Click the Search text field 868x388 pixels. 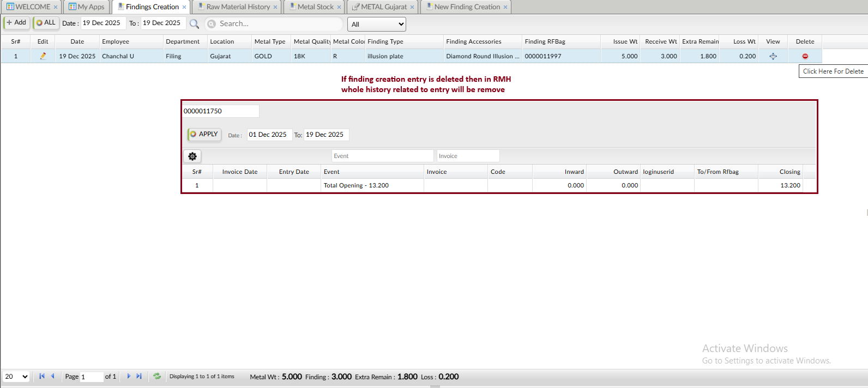278,24
